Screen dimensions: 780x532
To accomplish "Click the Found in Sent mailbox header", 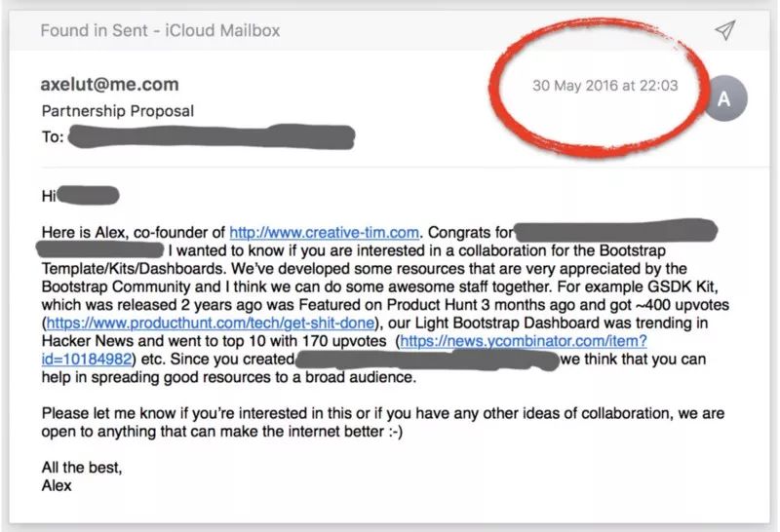I will pos(160,30).
